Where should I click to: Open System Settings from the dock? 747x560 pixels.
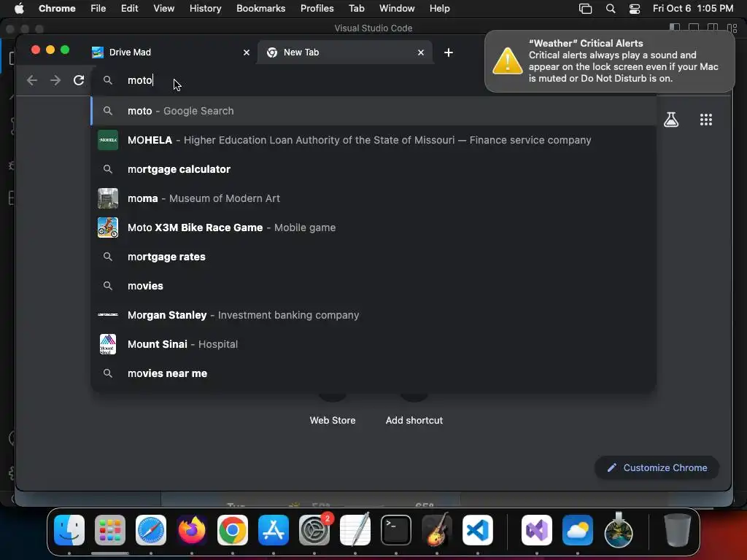coord(314,530)
